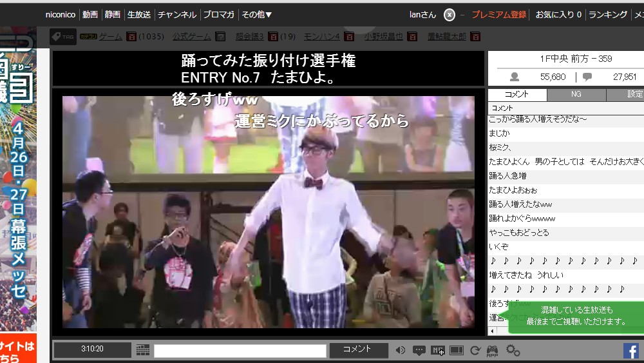Image resolution: width=644 pixels, height=363 pixels.
Task: Open dictionary icon next to 小野坂昌也 tag
Action: click(x=412, y=37)
